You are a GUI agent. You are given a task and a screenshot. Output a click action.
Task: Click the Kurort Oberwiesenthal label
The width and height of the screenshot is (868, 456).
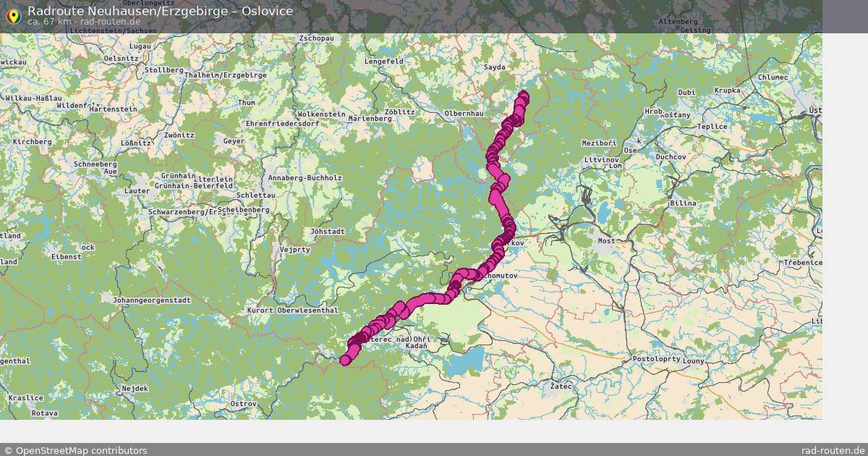tap(293, 311)
